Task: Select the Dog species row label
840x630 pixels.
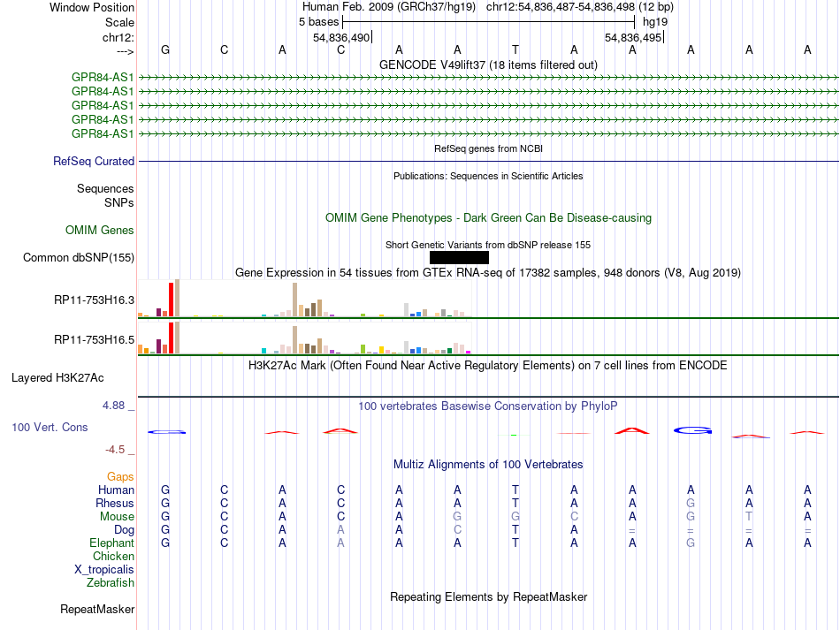Action: point(125,530)
